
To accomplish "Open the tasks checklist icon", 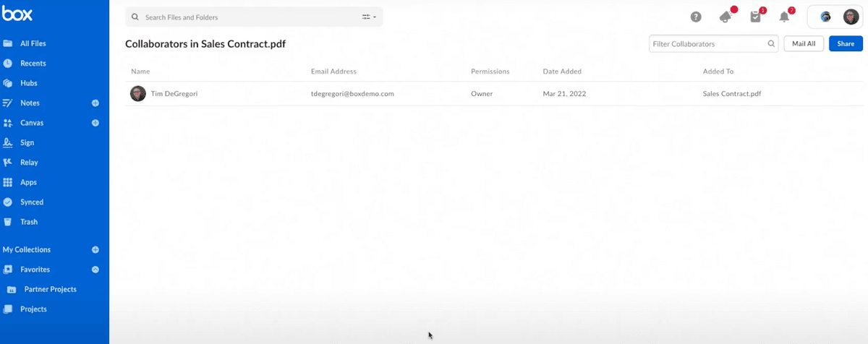I will coord(756,17).
